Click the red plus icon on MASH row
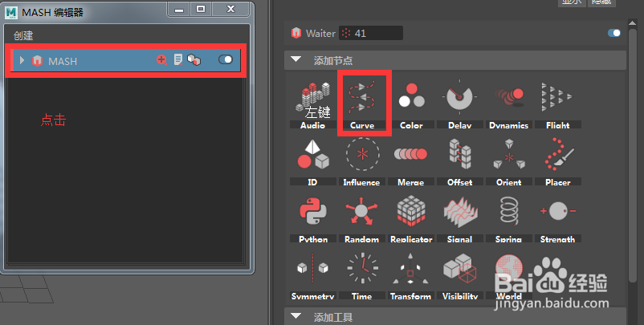Viewport: 644px width, 325px height. tap(161, 60)
